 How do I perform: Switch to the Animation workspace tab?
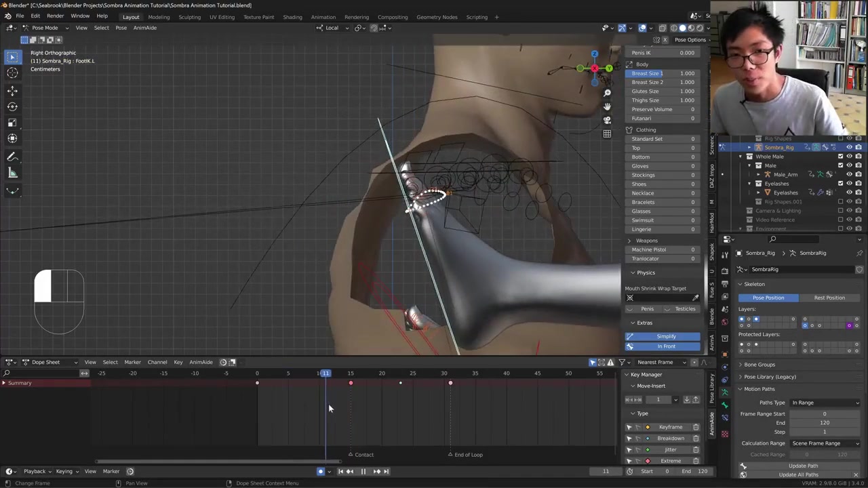(323, 17)
